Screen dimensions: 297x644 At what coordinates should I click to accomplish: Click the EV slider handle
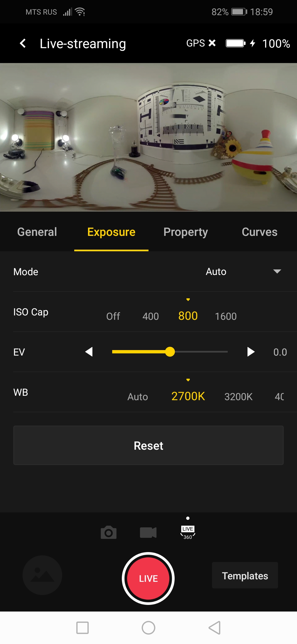click(170, 352)
